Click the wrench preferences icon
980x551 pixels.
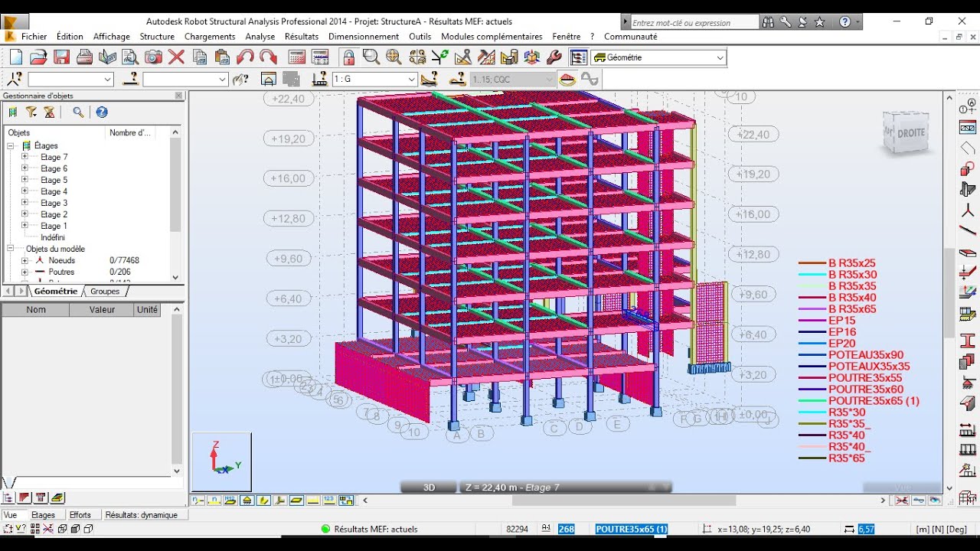pos(555,57)
